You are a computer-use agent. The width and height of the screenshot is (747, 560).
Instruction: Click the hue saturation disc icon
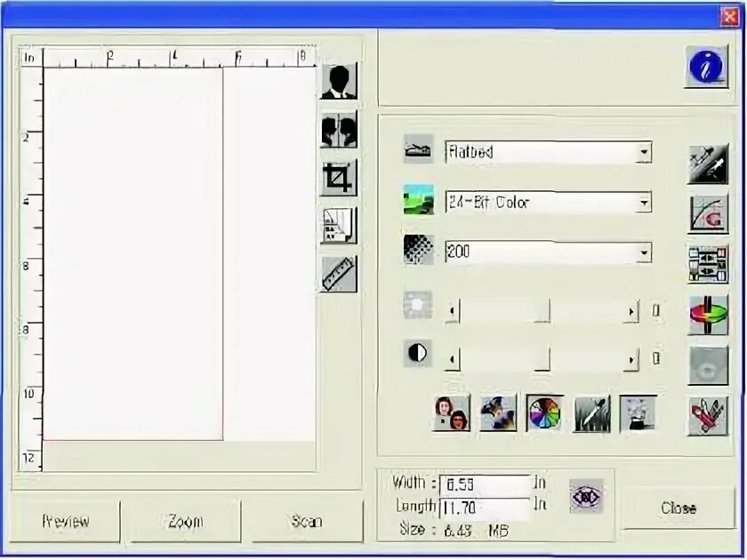tap(709, 315)
